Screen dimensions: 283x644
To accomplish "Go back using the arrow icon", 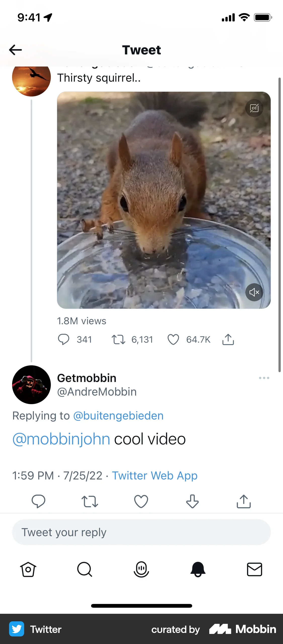I will pos(16,50).
